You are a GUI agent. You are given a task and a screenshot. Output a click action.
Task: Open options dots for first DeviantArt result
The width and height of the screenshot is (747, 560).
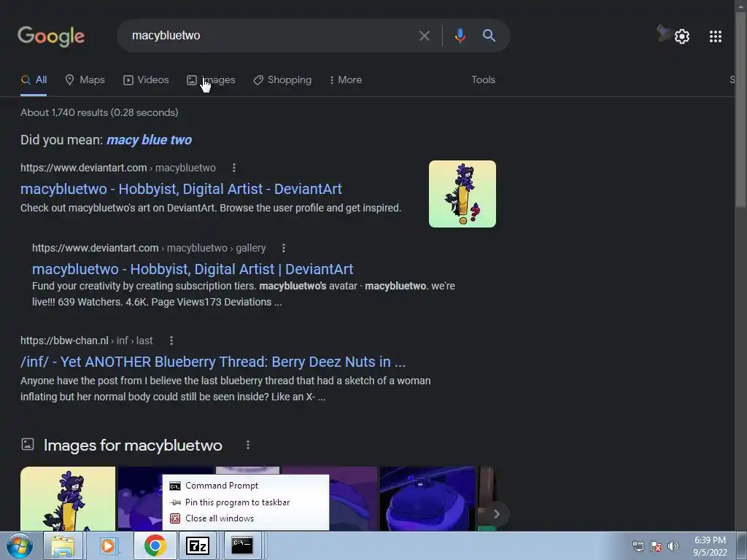(233, 168)
